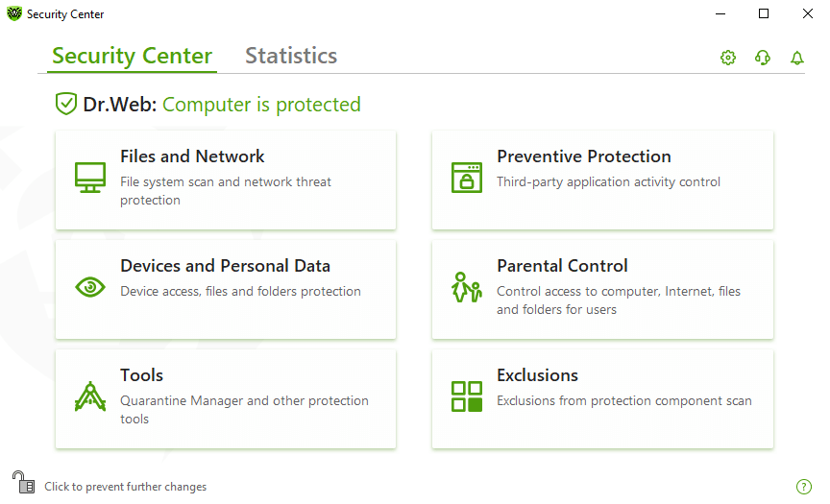Open settings via the gear icon

click(728, 57)
